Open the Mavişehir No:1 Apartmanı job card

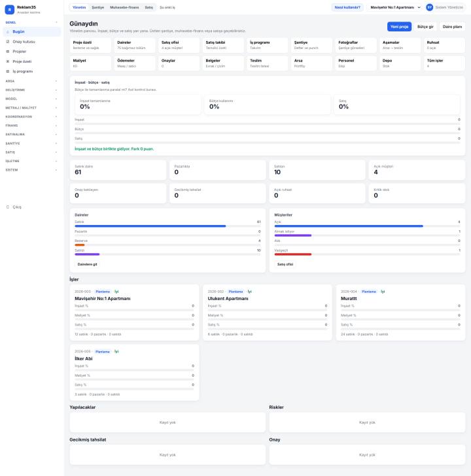[x=135, y=313]
